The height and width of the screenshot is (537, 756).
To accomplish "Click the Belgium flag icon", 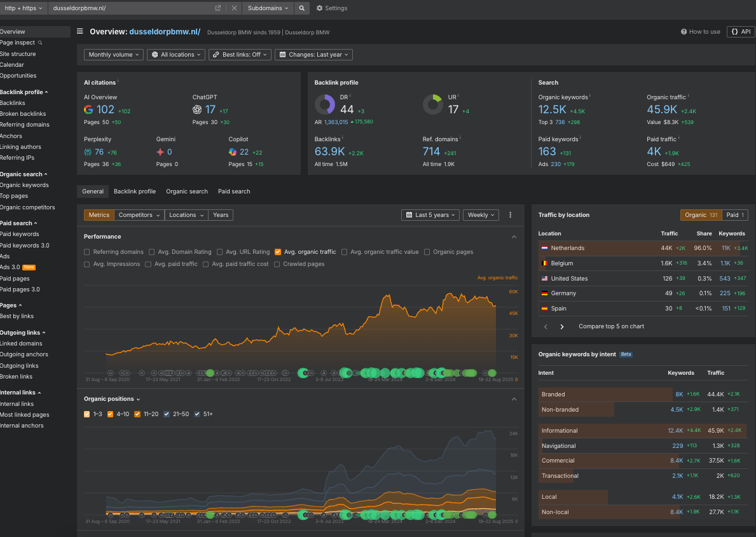I will [x=544, y=263].
